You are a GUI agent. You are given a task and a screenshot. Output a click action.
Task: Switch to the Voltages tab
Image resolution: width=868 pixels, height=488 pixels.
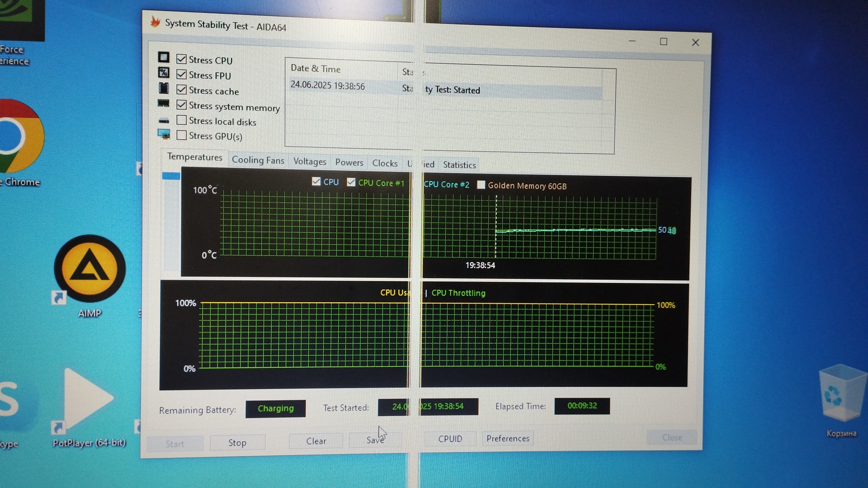[x=310, y=162]
